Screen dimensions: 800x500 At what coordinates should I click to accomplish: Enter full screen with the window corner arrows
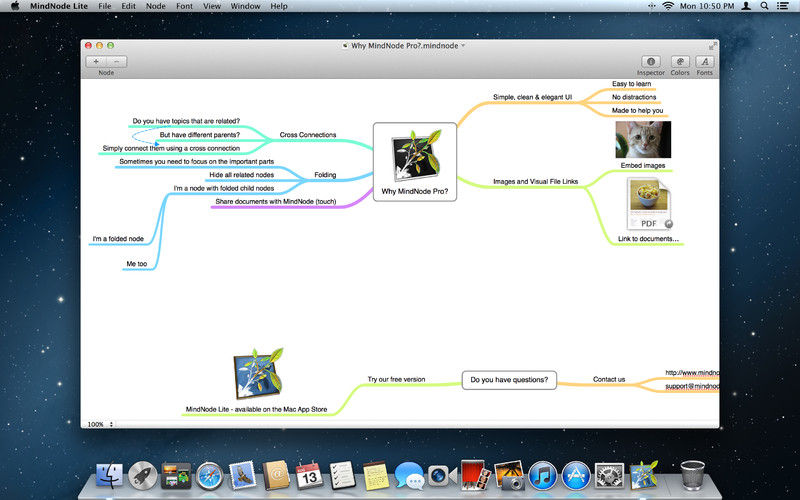(x=712, y=45)
